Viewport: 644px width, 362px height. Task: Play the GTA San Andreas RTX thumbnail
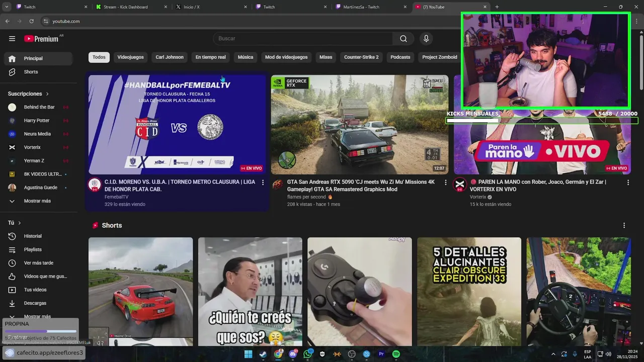coord(360,124)
